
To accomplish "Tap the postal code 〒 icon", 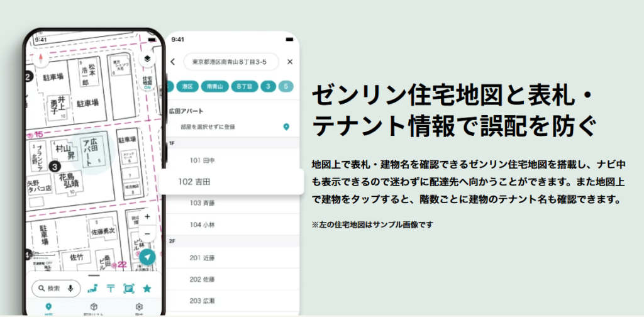I will coord(111,288).
